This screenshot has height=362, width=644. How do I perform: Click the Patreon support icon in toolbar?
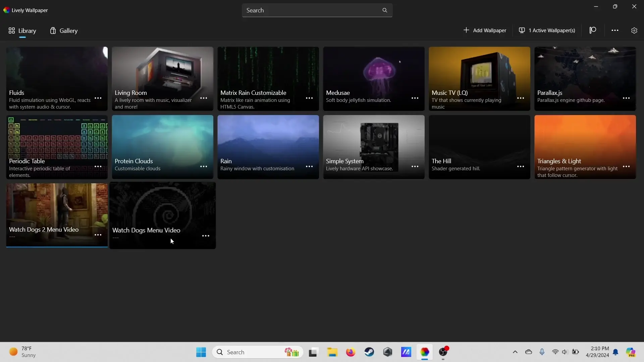[x=593, y=31]
